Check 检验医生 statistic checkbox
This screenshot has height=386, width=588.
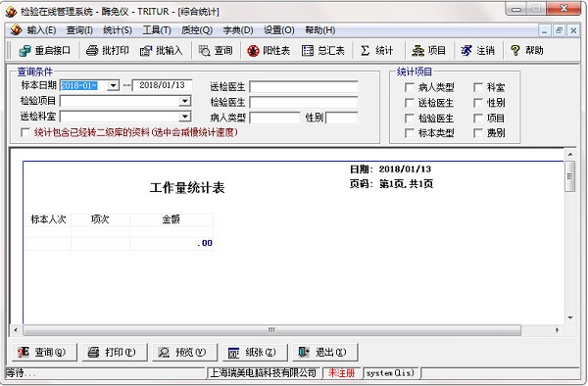(409, 118)
